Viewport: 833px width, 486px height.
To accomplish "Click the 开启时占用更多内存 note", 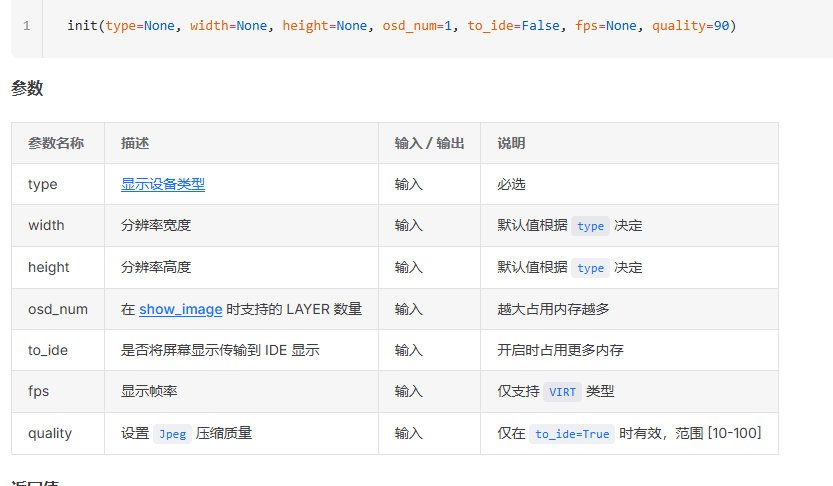I will pos(560,350).
